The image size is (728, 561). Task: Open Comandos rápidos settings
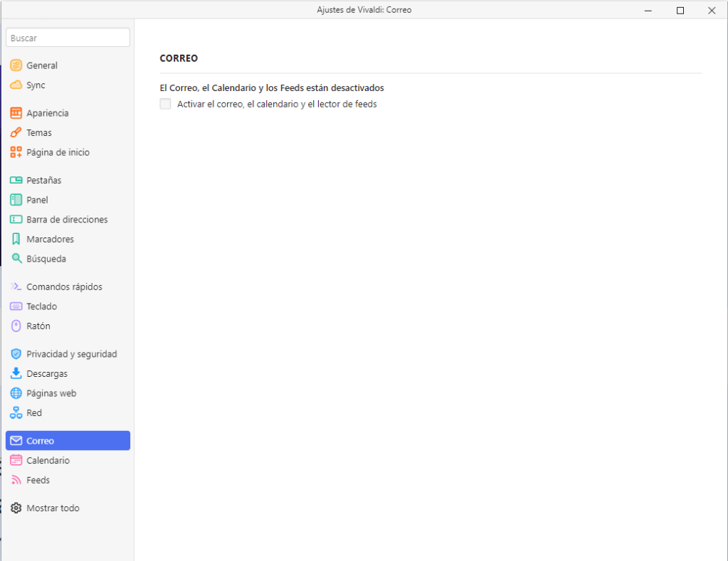click(64, 287)
